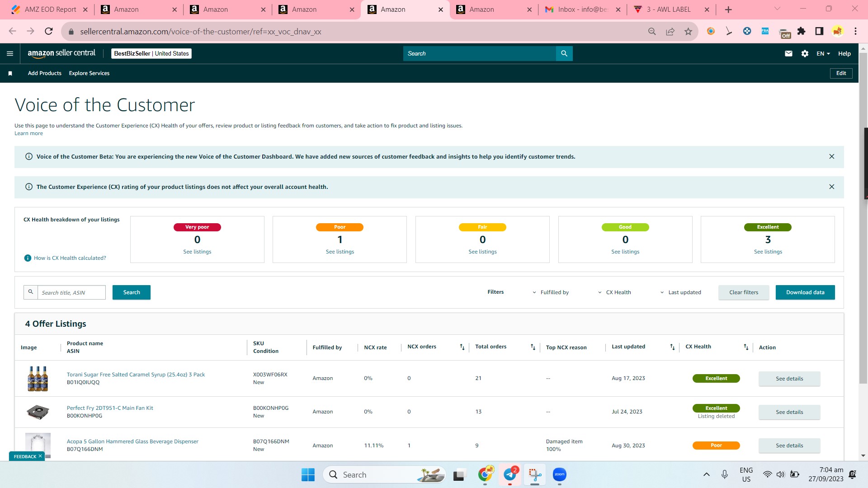
Task: Click the teal Search button for listings
Action: 132,292
